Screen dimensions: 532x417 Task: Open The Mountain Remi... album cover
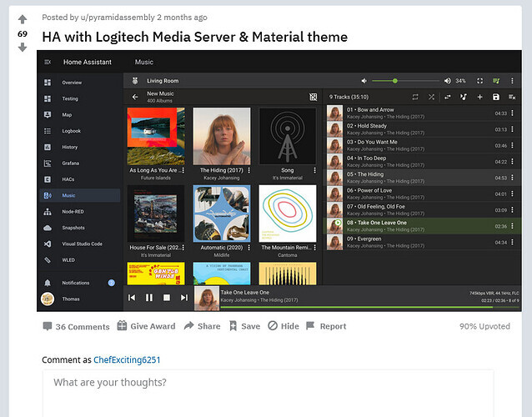click(288, 214)
